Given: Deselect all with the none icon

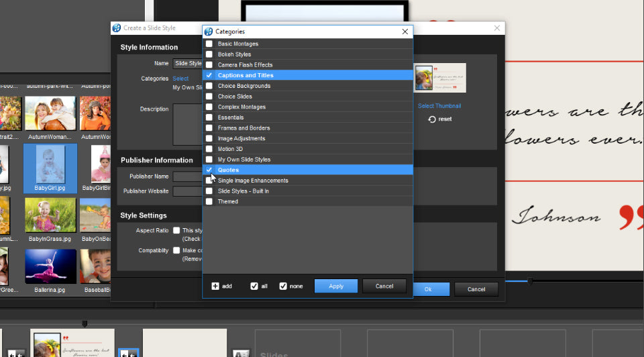Looking at the screenshot, I should click(x=283, y=286).
